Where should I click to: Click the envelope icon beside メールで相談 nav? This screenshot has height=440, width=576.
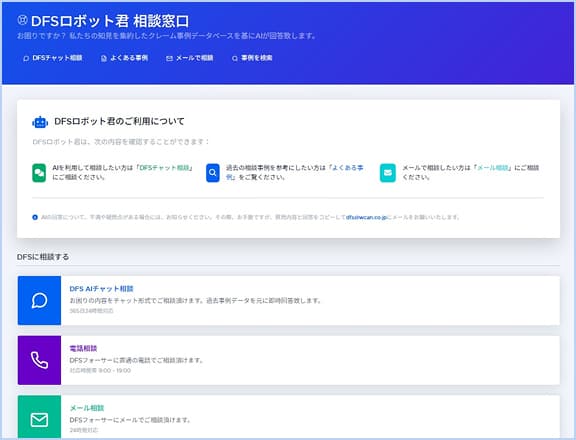(169, 58)
